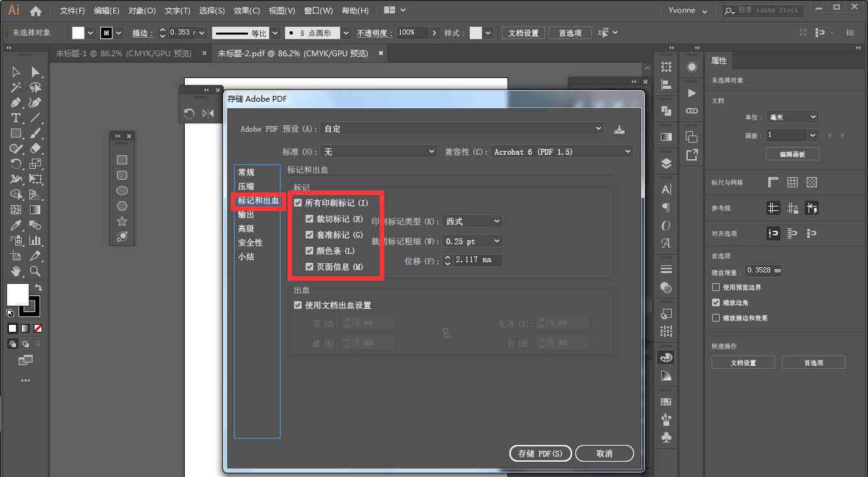
Task: Open the 文件(F) menu
Action: point(72,11)
